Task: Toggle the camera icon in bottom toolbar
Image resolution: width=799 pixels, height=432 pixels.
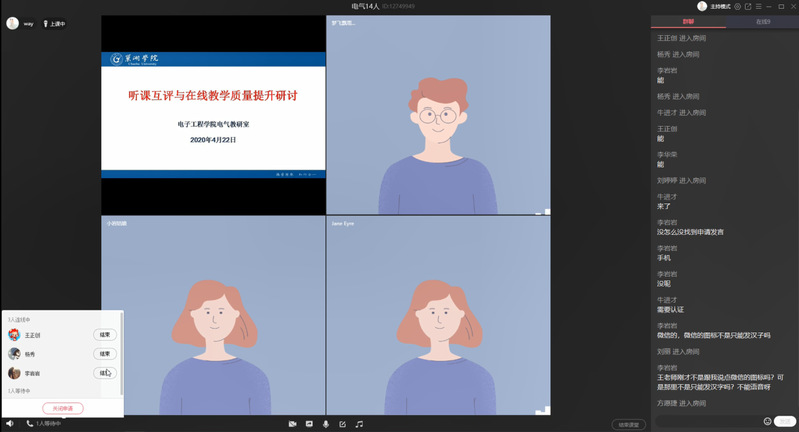Action: (293, 424)
